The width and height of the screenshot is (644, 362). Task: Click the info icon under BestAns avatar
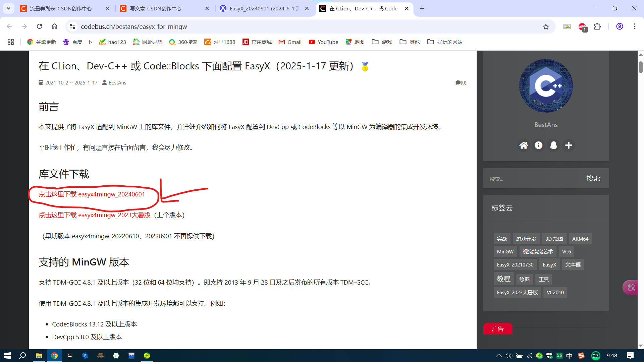coord(538,145)
